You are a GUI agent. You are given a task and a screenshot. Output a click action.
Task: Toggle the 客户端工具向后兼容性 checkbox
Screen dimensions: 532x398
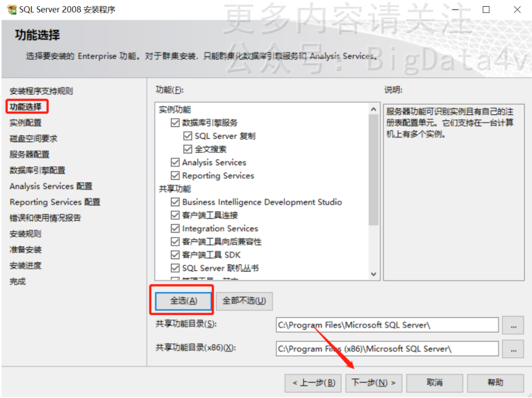pos(175,241)
